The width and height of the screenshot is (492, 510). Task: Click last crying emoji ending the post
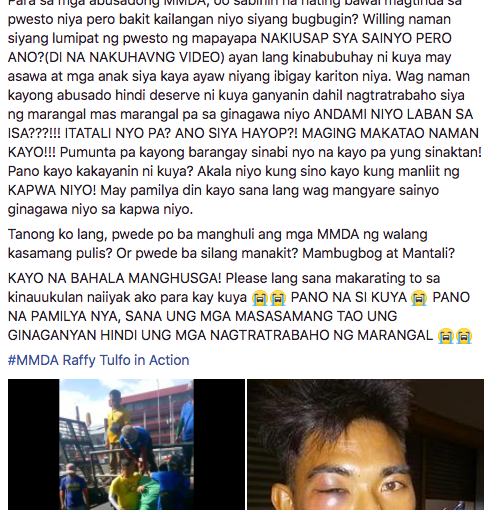(464, 336)
